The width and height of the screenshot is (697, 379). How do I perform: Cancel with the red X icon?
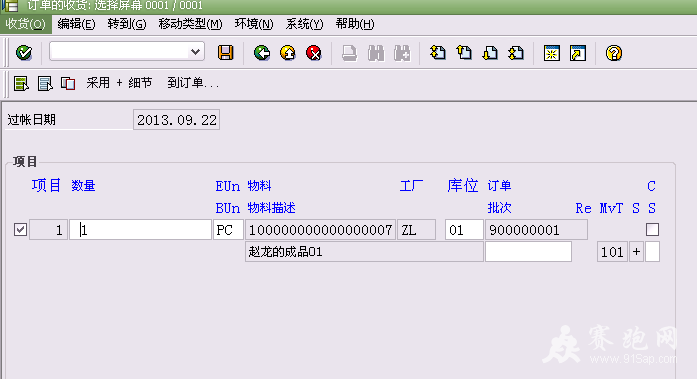(x=314, y=53)
